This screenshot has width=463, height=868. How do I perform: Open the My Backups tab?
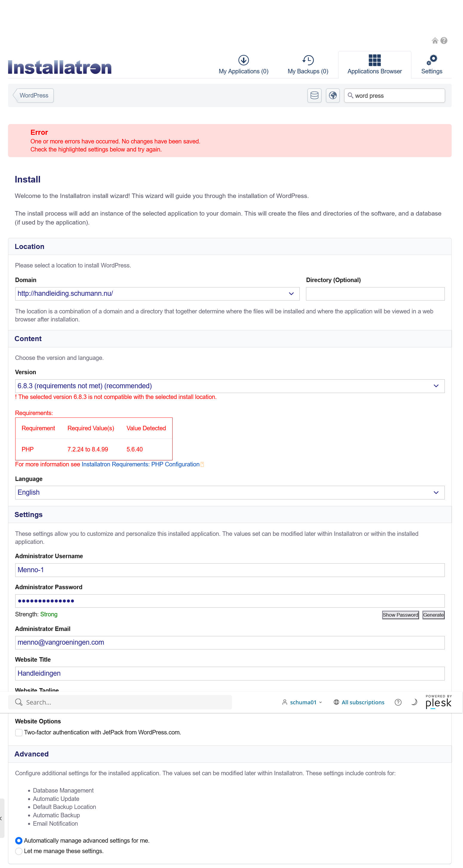click(307, 65)
